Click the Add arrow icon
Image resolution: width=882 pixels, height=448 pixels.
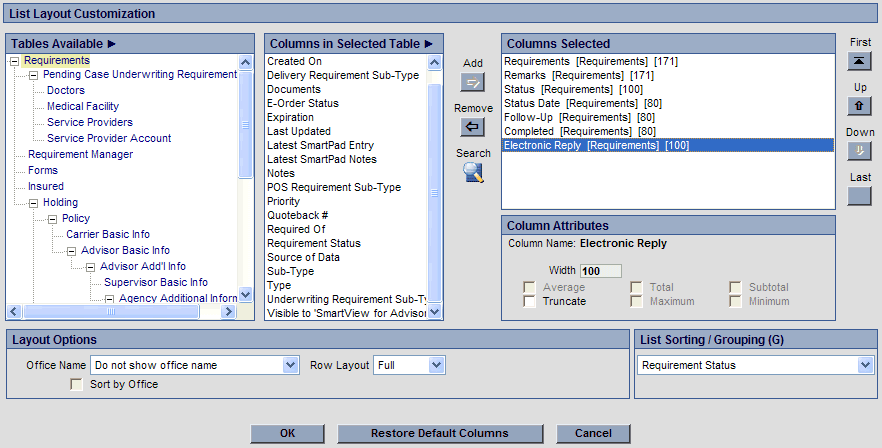473,83
